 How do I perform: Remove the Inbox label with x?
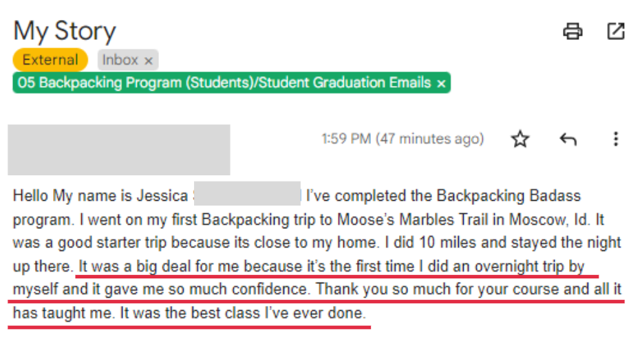149,60
